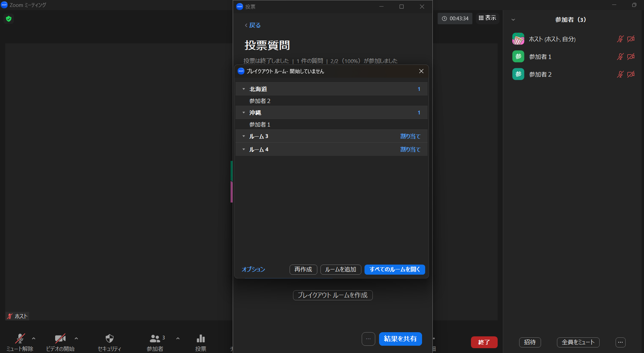Click the muted mic icon for 参加者 1

click(x=620, y=57)
